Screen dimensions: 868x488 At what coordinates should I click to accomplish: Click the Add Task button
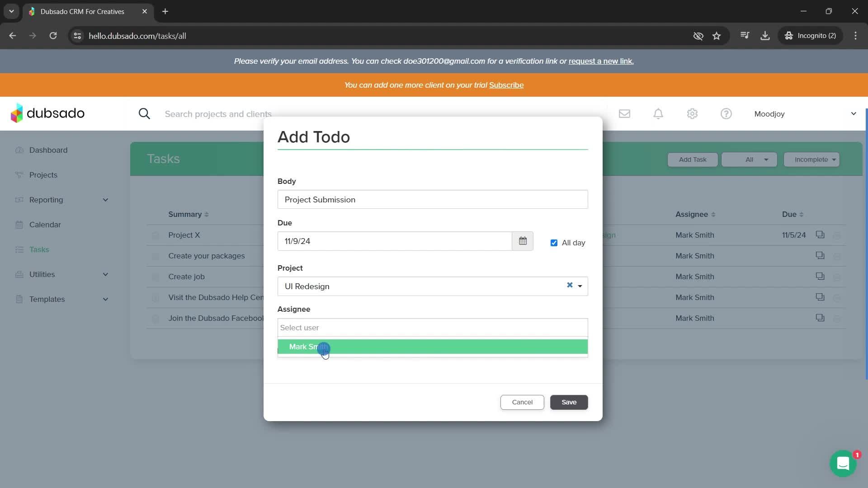(693, 160)
